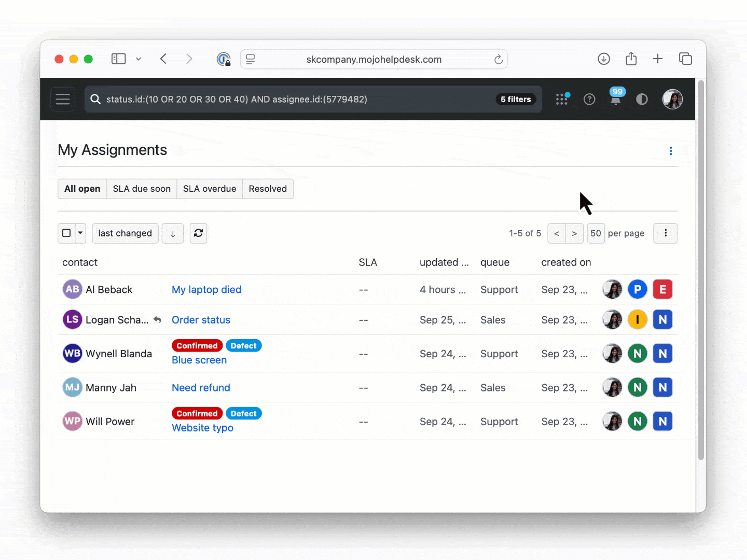Open the apps grid icon
Image resolution: width=747 pixels, height=560 pixels.
pos(562,99)
